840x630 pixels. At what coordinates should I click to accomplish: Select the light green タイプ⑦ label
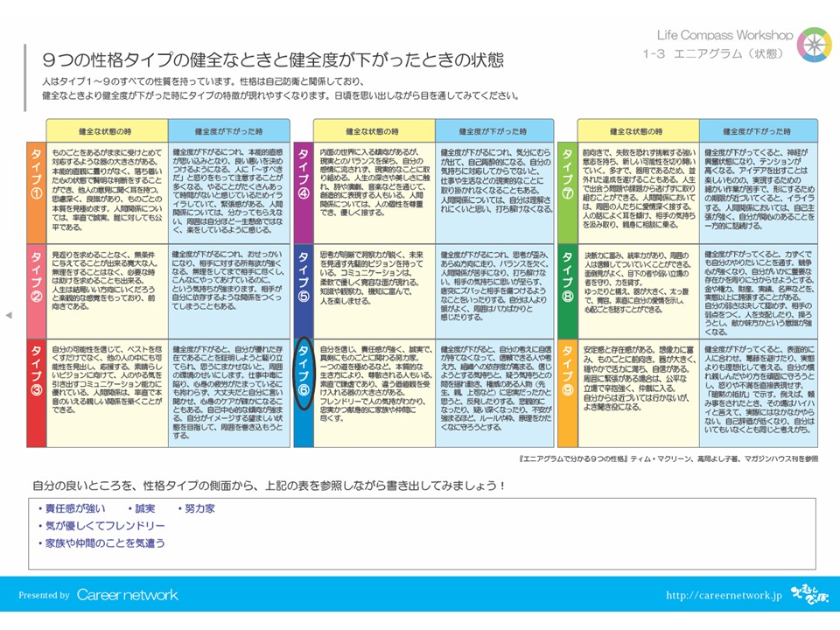pyautogui.click(x=567, y=192)
